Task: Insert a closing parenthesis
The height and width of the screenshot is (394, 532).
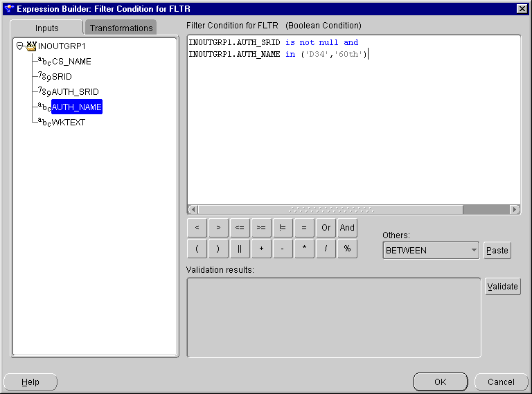Action: 218,249
